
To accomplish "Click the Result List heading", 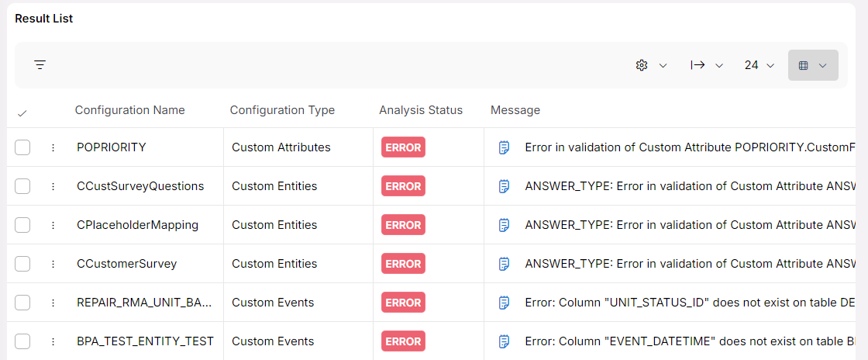I will (43, 19).
